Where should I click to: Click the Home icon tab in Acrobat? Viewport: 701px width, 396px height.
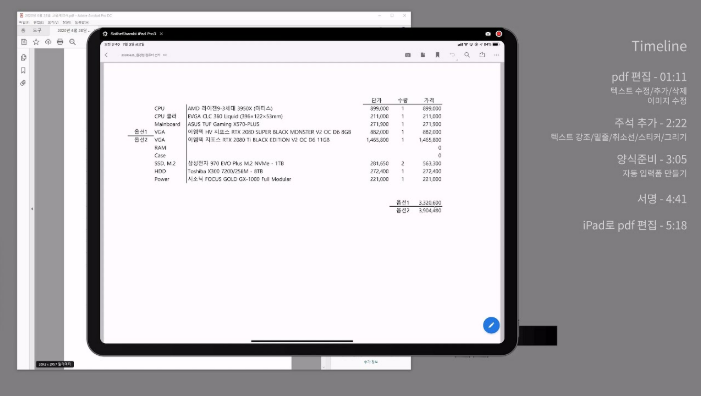tap(23, 30)
